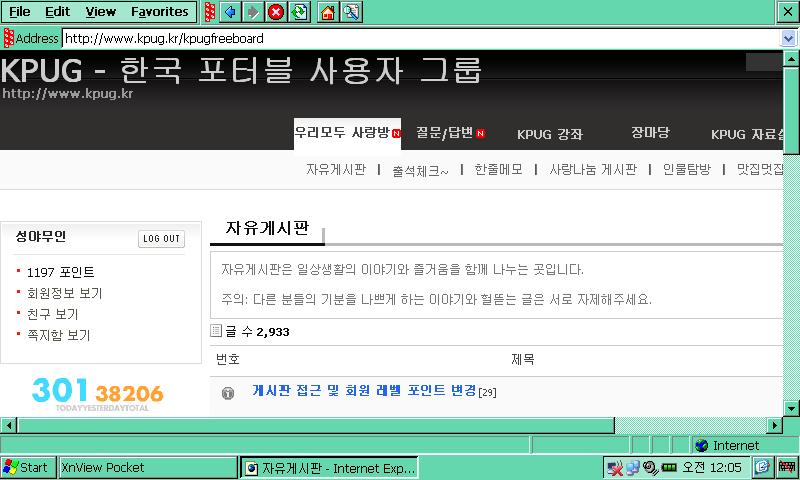Screen dimensions: 800x480
Task: Click the Internet zone globe icon
Action: pyautogui.click(x=702, y=445)
